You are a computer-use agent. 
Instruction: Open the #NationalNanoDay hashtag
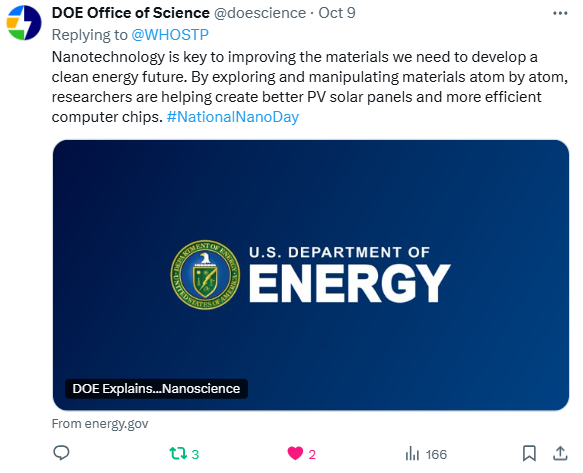[233, 117]
